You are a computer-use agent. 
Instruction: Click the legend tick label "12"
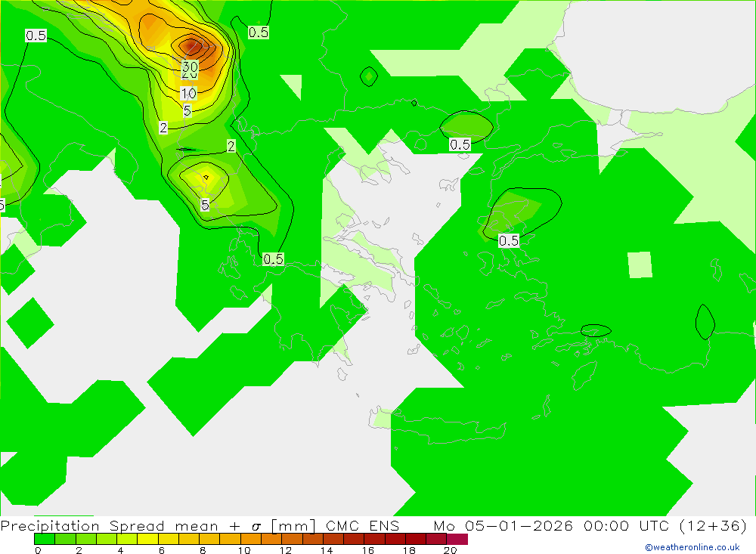click(x=286, y=550)
